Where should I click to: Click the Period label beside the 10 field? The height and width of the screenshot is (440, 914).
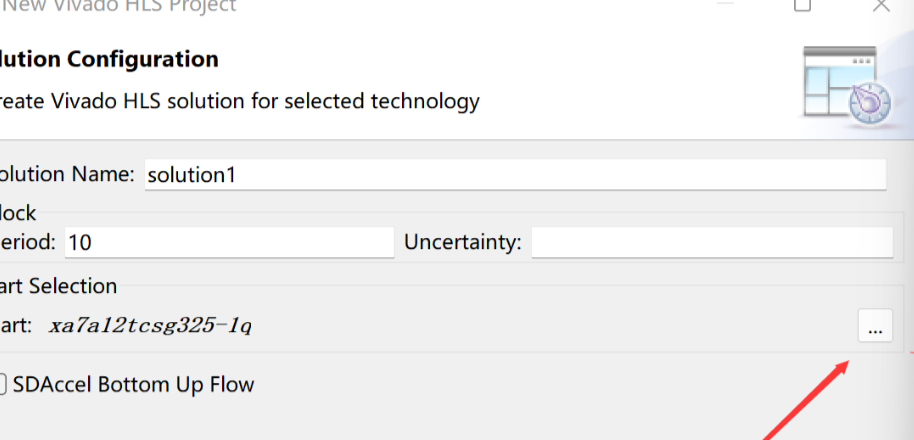click(x=28, y=242)
